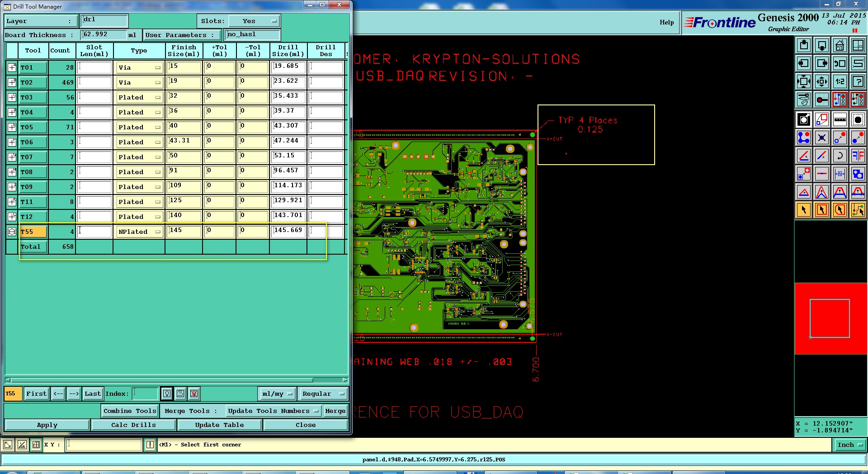Click the Help menu
This screenshot has height=474, width=868.
(x=666, y=22)
